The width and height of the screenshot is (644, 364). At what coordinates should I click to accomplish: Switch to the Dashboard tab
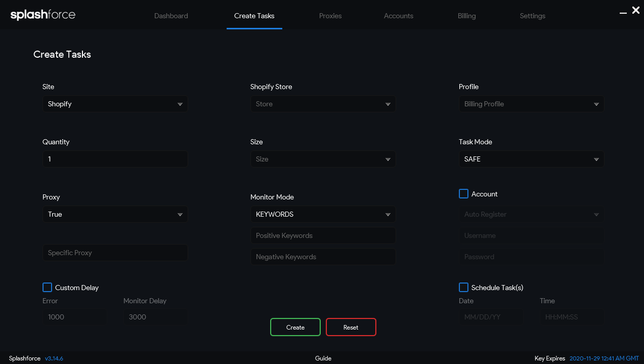pos(171,16)
